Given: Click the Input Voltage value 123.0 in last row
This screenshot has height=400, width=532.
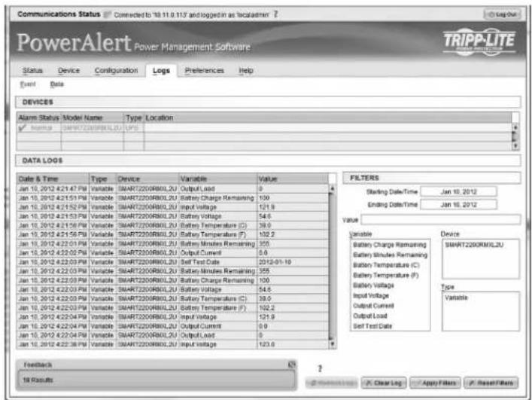Looking at the screenshot, I should click(266, 344).
